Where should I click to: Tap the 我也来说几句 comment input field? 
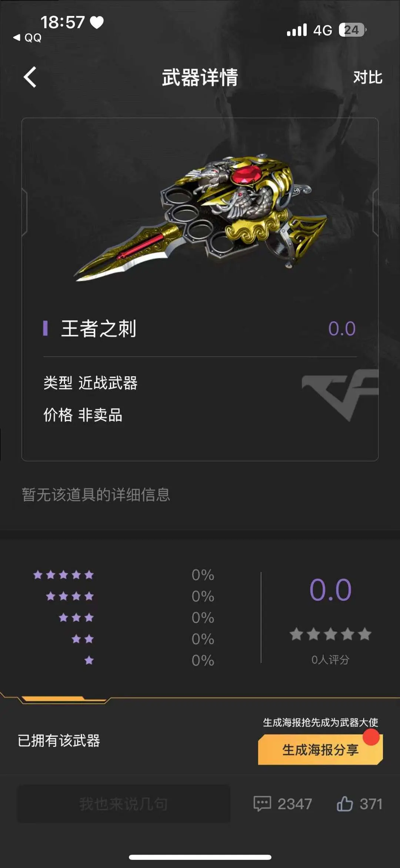pos(123,803)
